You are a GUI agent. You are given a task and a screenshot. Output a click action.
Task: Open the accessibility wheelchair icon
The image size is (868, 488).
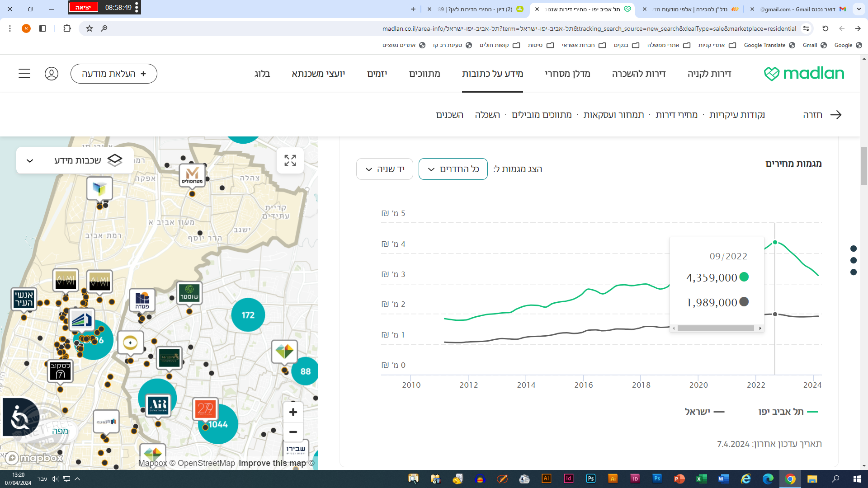20,417
